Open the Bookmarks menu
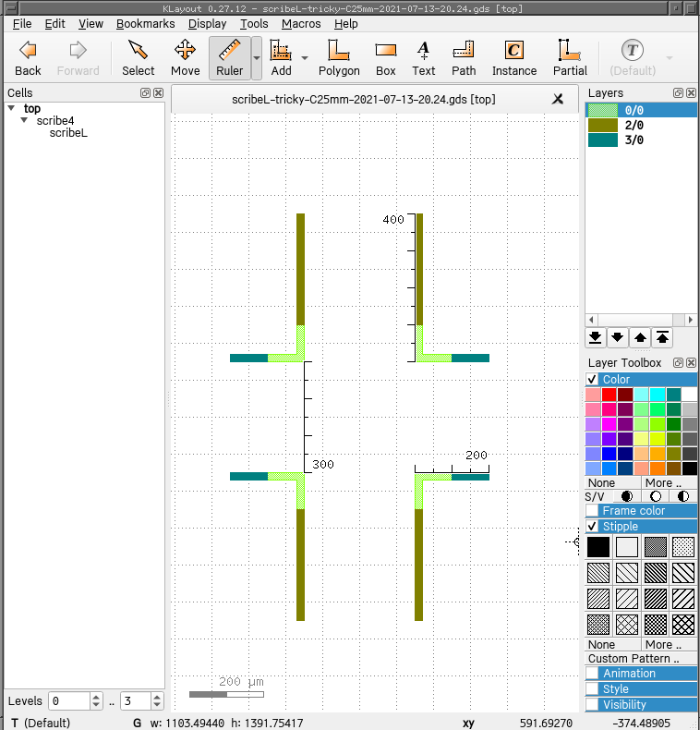This screenshot has width=700, height=730. click(x=146, y=24)
